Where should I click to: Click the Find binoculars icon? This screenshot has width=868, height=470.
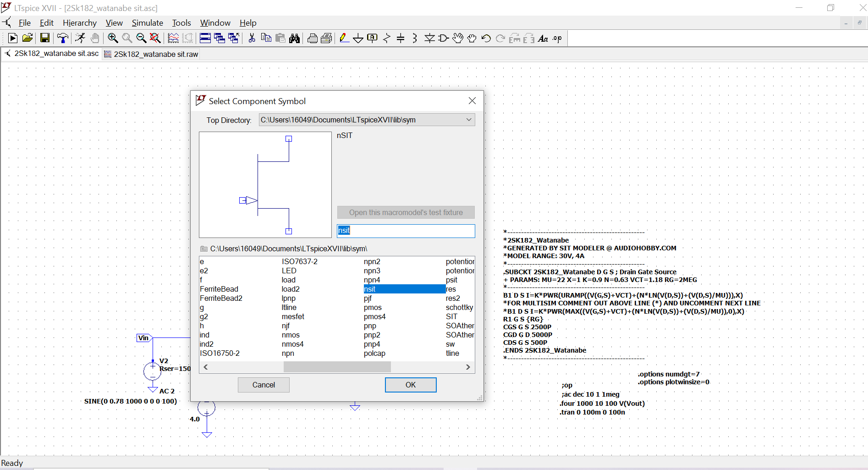[x=295, y=39]
